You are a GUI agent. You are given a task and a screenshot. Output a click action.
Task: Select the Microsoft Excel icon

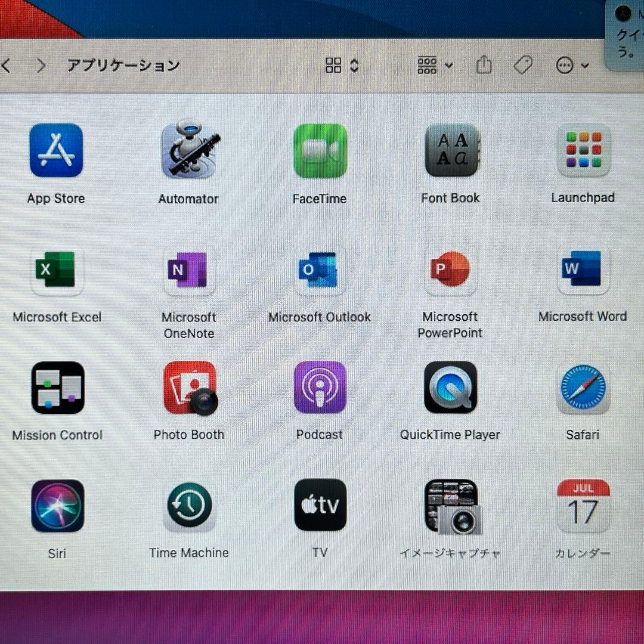click(x=57, y=270)
